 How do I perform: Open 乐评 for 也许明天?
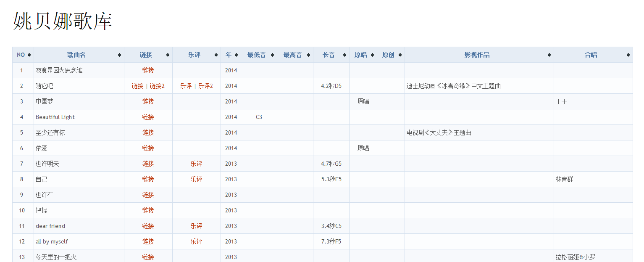coord(196,164)
